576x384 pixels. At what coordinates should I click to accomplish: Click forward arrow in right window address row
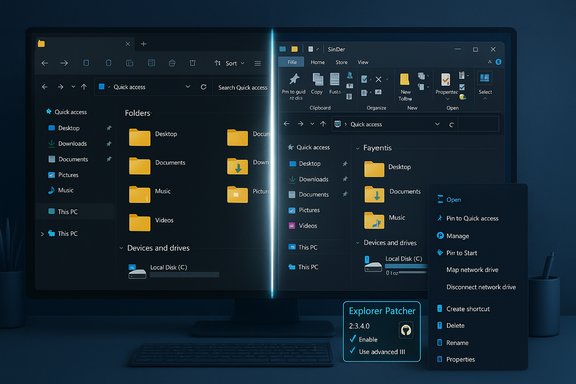coord(300,124)
